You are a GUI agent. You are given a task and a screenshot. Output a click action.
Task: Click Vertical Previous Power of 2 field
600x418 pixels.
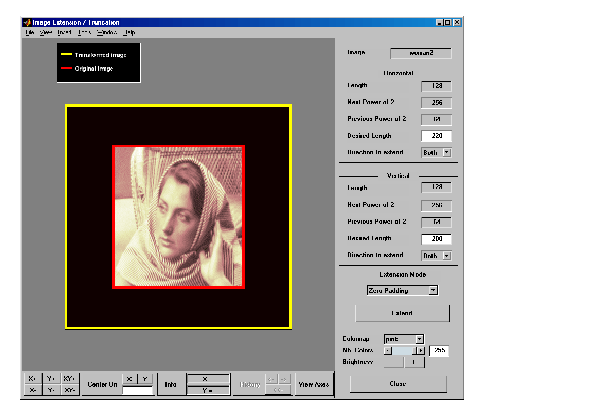click(x=436, y=222)
